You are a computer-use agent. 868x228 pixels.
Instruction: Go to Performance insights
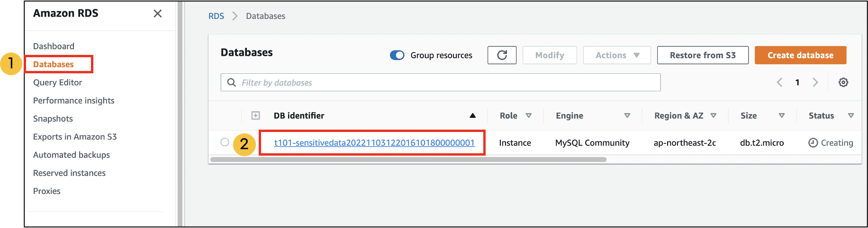(73, 101)
